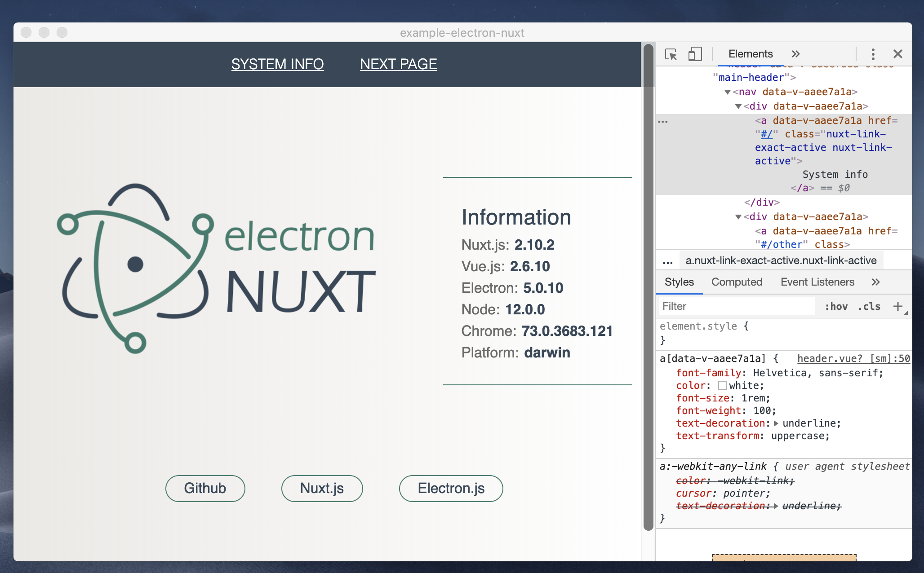Switch to the Elements tab

click(751, 54)
